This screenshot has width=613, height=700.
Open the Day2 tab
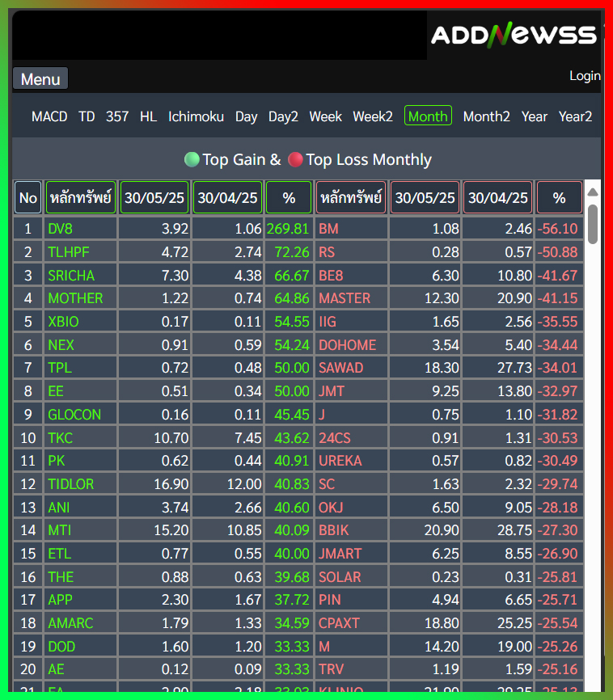[283, 116]
